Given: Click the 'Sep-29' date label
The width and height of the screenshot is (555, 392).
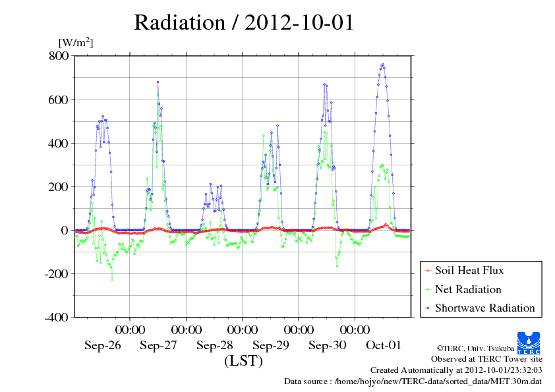Looking at the screenshot, I should [271, 345].
